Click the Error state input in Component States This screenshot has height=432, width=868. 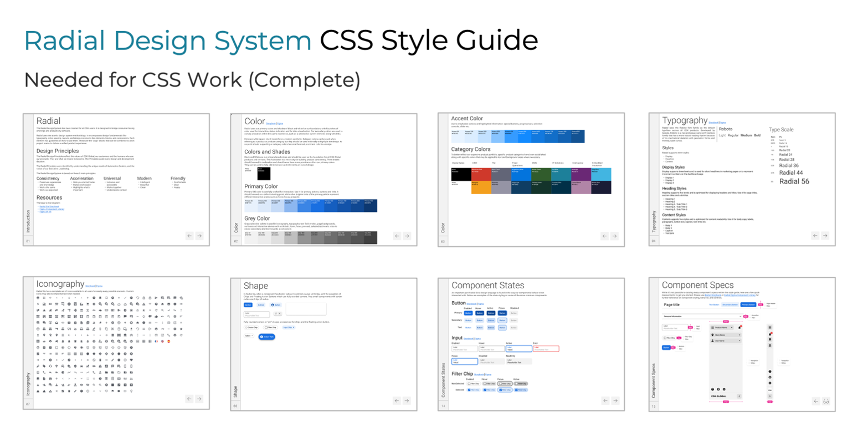point(546,348)
